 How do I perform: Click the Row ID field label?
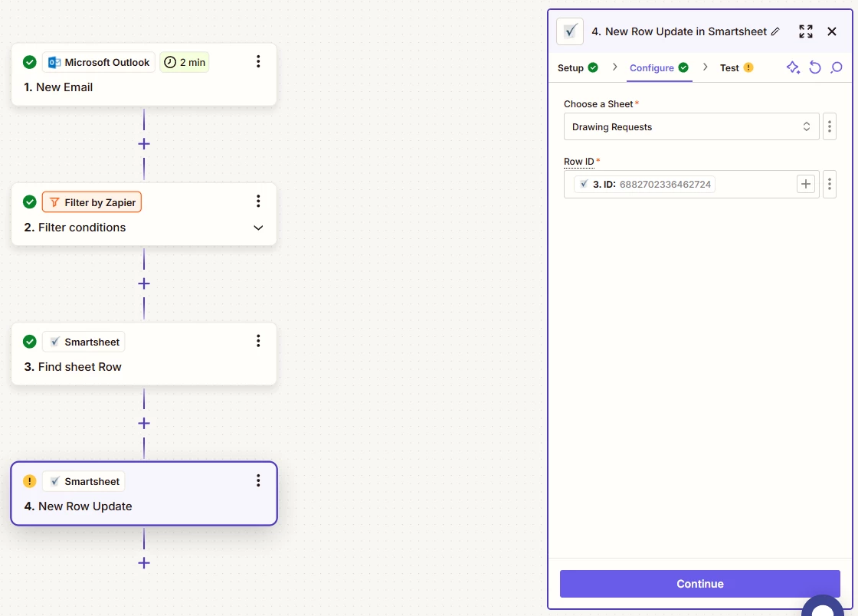579,162
